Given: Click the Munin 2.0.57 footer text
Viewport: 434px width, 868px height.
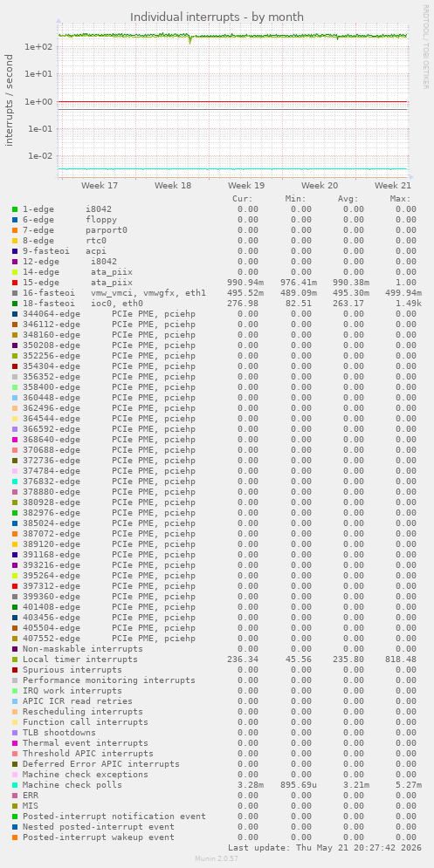Looking at the screenshot, I should click(x=217, y=858).
